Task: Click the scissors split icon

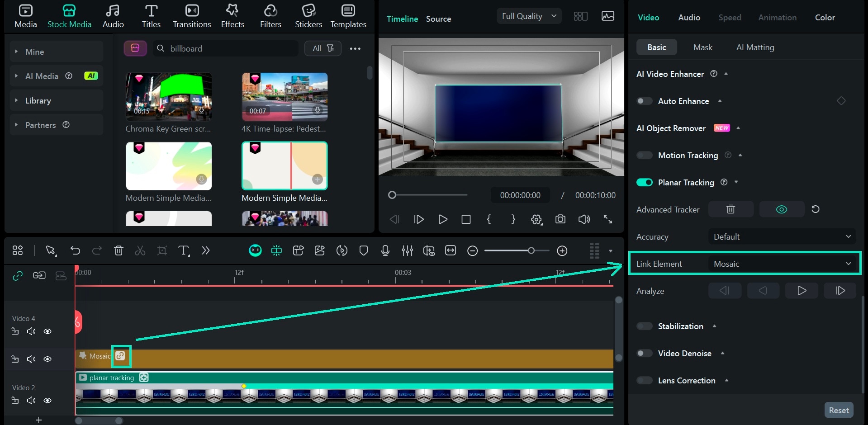Action: click(x=140, y=250)
